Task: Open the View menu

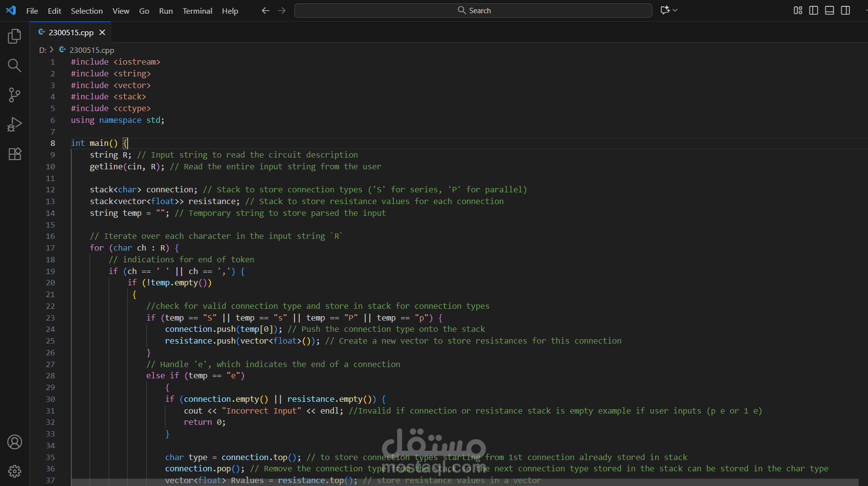Action: (x=121, y=11)
